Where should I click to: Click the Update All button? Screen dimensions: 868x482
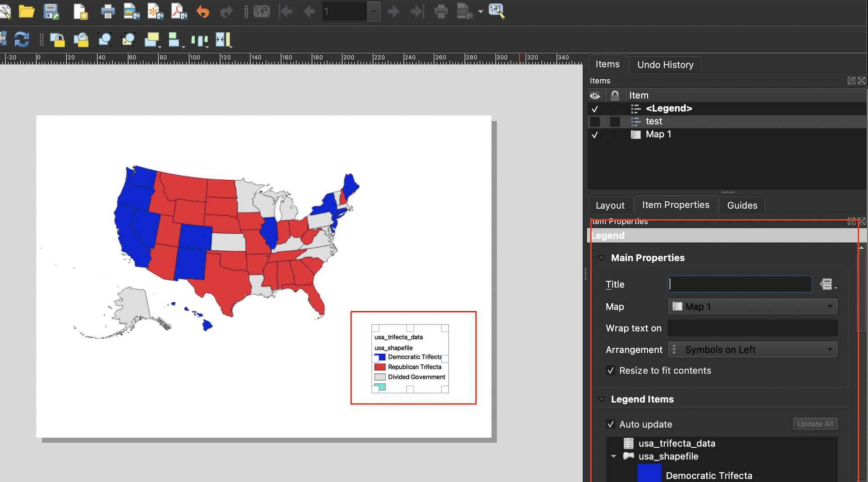[x=815, y=424]
